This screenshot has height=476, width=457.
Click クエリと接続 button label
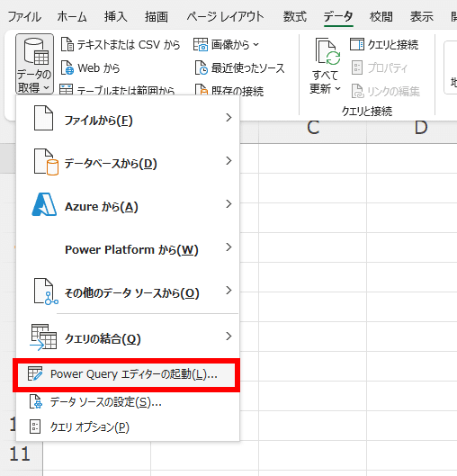coord(393,45)
